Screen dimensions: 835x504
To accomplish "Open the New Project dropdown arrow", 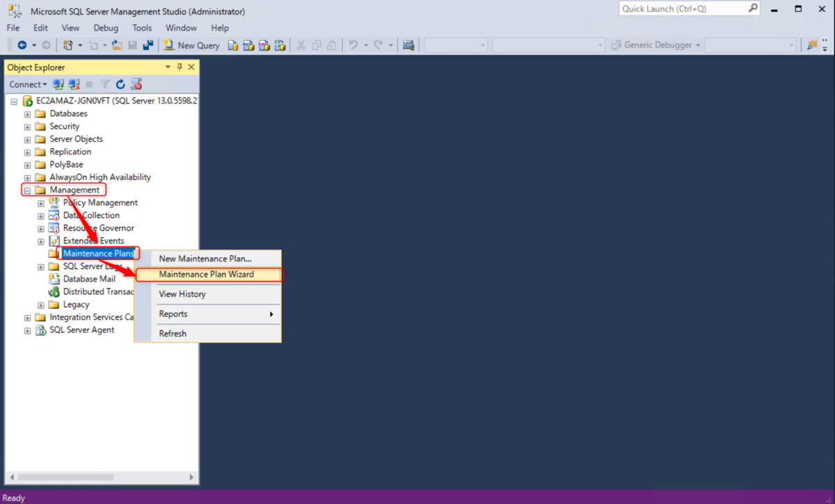I will point(80,45).
